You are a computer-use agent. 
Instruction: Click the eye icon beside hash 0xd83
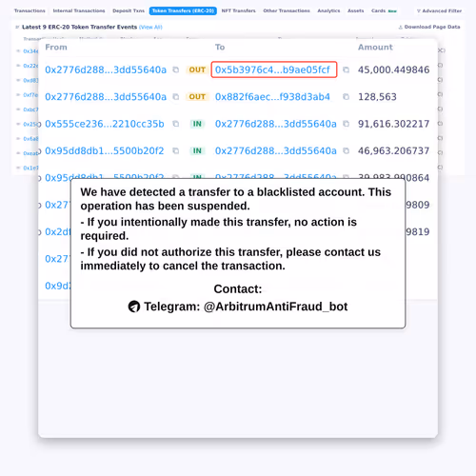(18, 80)
